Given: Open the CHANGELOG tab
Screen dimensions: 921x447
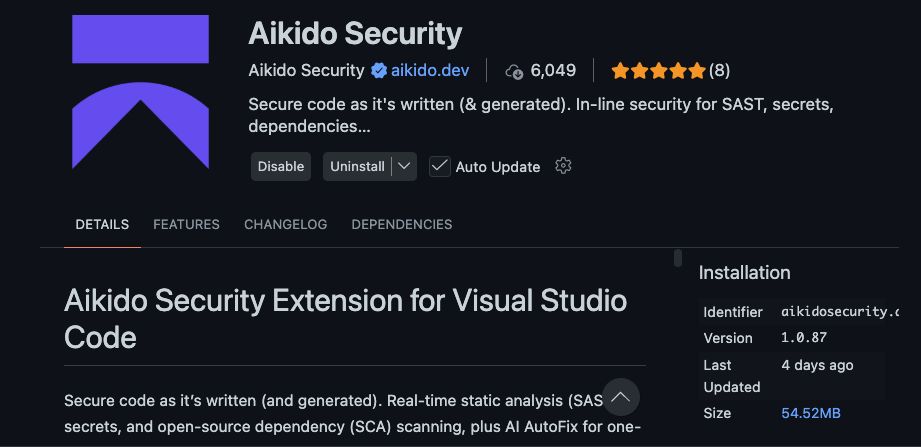Looking at the screenshot, I should 285,224.
